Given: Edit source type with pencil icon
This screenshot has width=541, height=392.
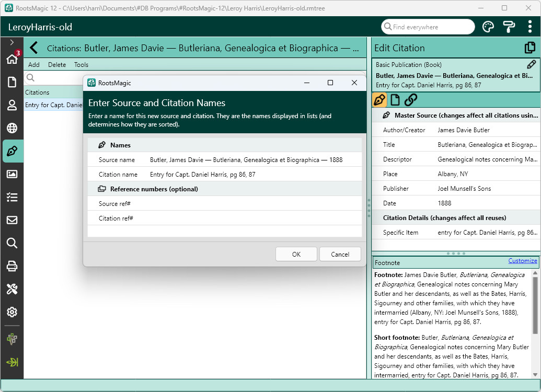Looking at the screenshot, I should (532, 64).
